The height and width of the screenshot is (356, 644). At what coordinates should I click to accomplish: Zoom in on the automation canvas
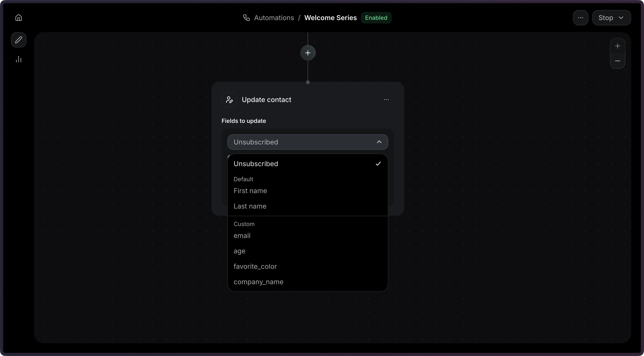pyautogui.click(x=617, y=46)
